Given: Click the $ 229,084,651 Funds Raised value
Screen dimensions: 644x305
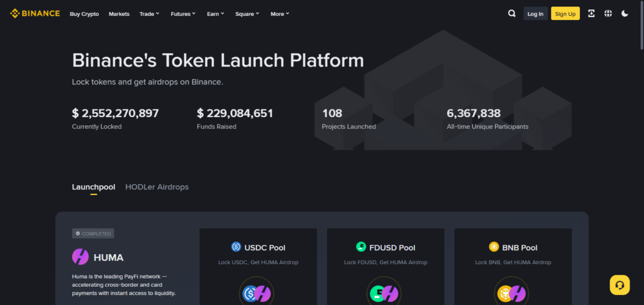Looking at the screenshot, I should click(235, 113).
